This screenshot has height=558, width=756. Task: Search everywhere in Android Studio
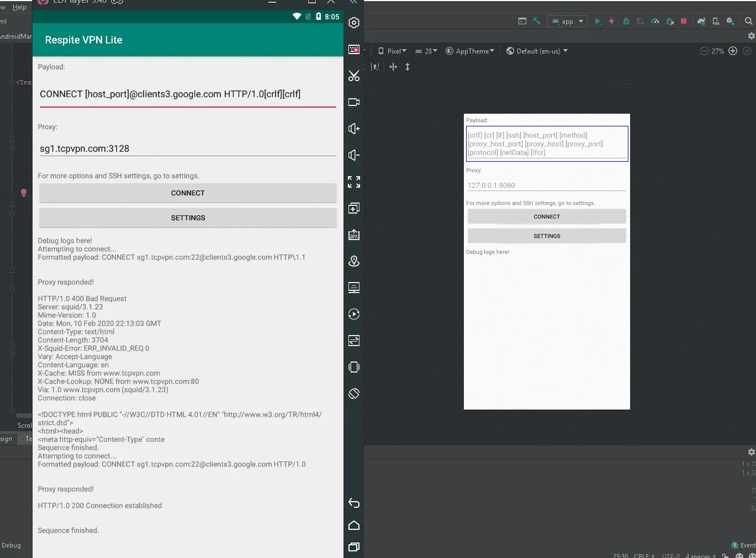[748, 21]
